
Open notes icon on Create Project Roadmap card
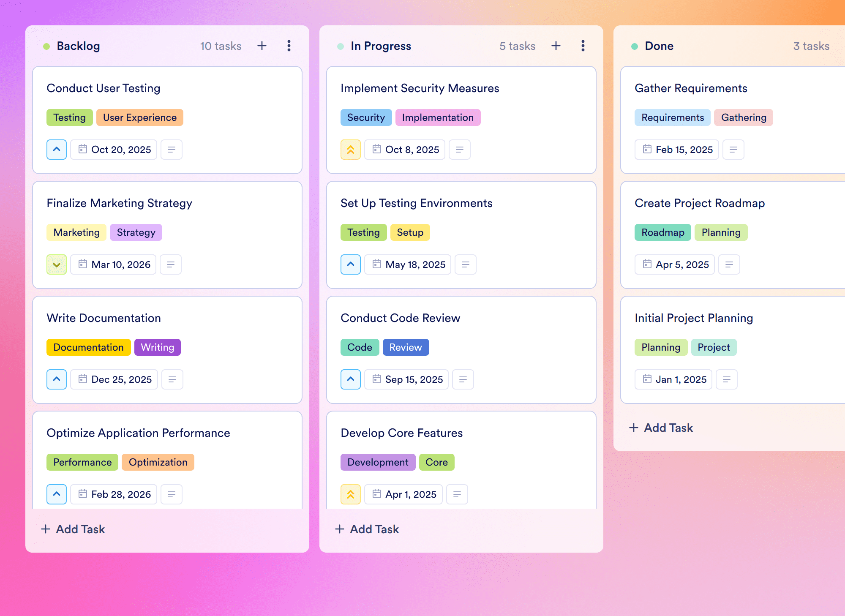pyautogui.click(x=729, y=264)
